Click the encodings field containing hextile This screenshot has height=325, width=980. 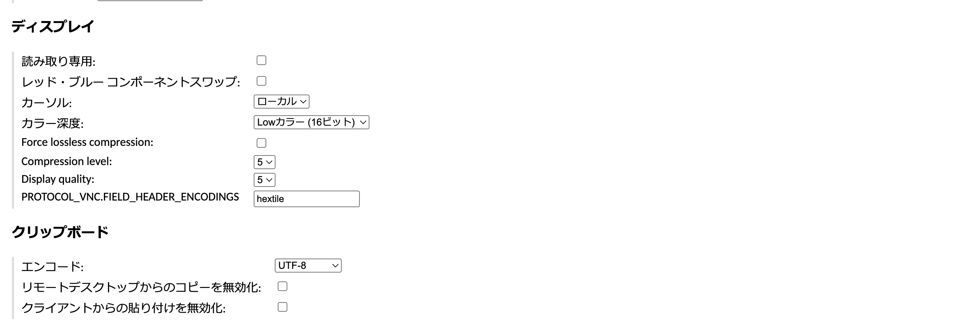click(306, 199)
